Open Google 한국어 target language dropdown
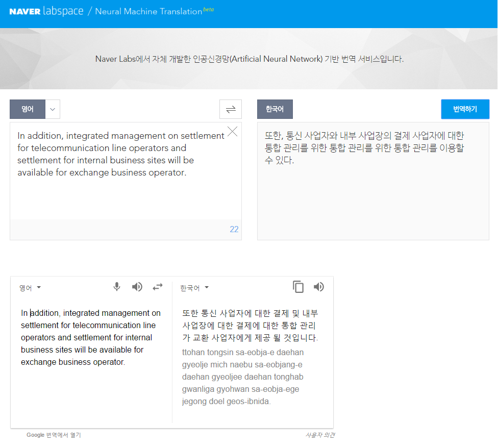 (194, 288)
